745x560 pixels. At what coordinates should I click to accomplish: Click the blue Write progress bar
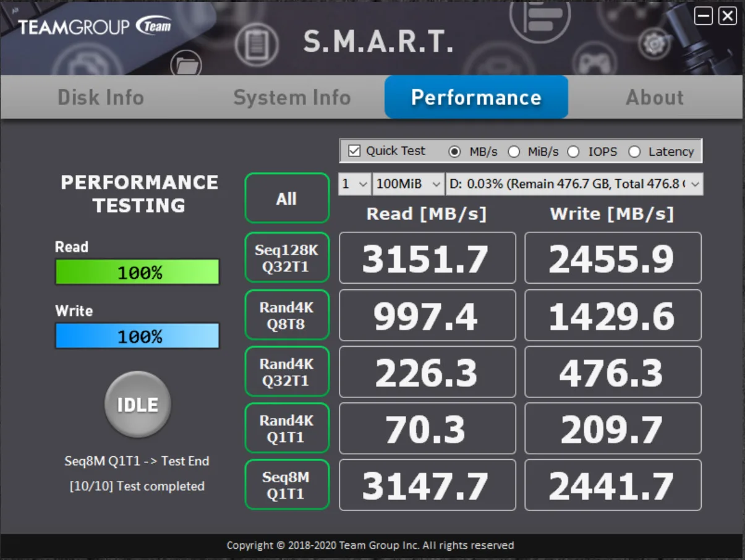tap(137, 336)
